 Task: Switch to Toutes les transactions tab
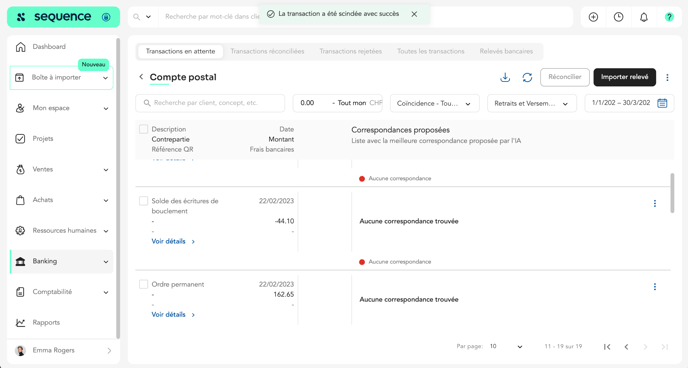[430, 51]
